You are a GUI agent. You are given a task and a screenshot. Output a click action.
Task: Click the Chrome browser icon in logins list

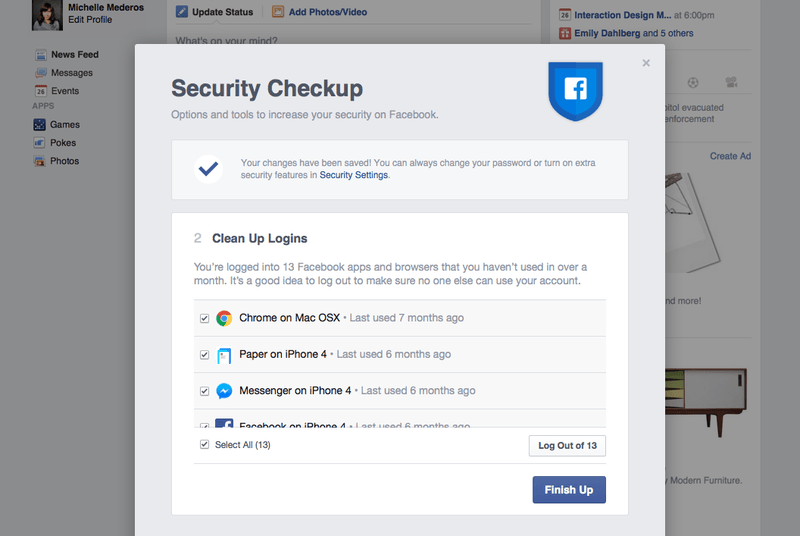click(224, 318)
